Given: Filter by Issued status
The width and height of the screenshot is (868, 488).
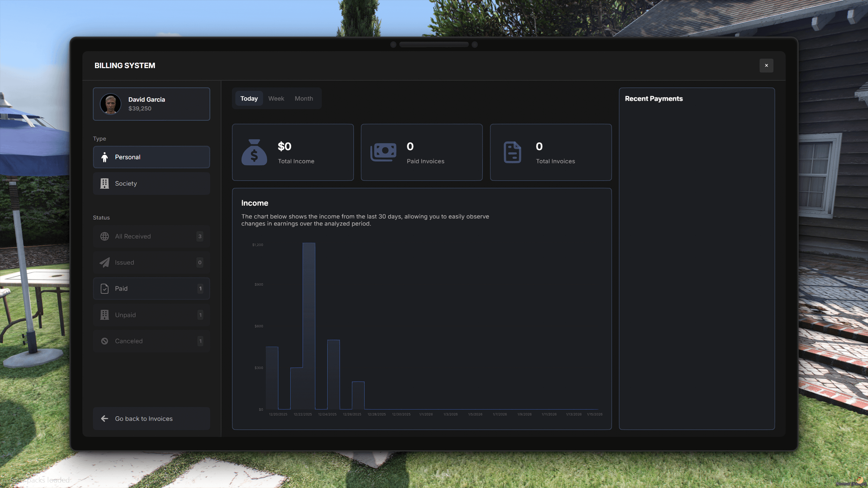Looking at the screenshot, I should coord(152,262).
